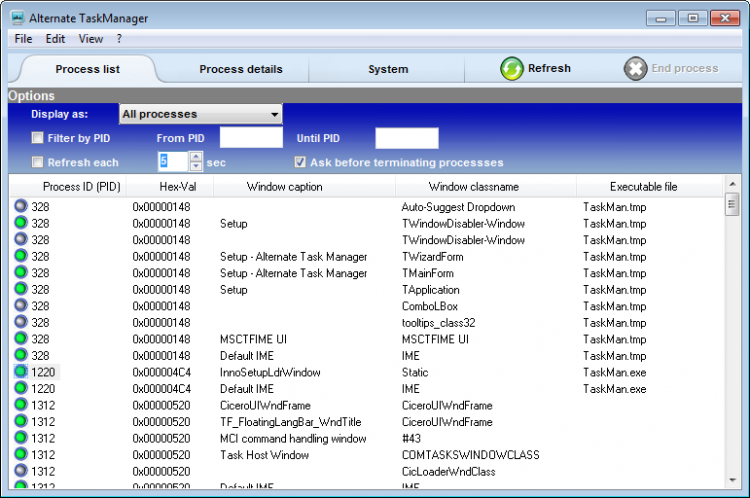The height and width of the screenshot is (498, 750).
Task: Click the 'Static' classname cell
Action: pyautogui.click(x=415, y=372)
